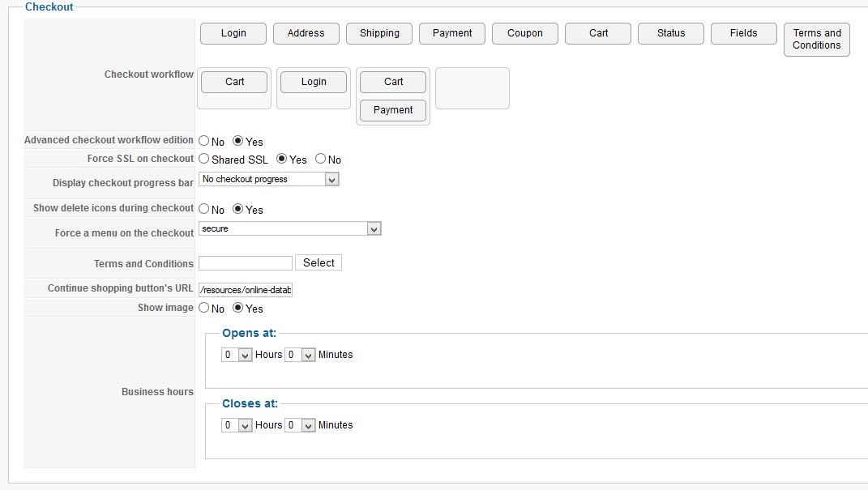Open the Closes at Minutes dropdown
Viewport: 868px width, 490px height.
click(x=300, y=425)
